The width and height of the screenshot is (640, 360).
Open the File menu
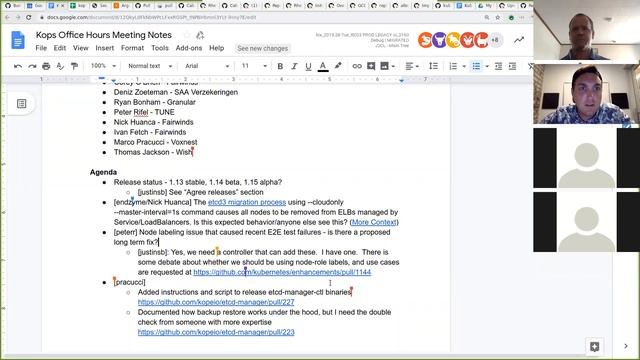pyautogui.click(x=41, y=48)
